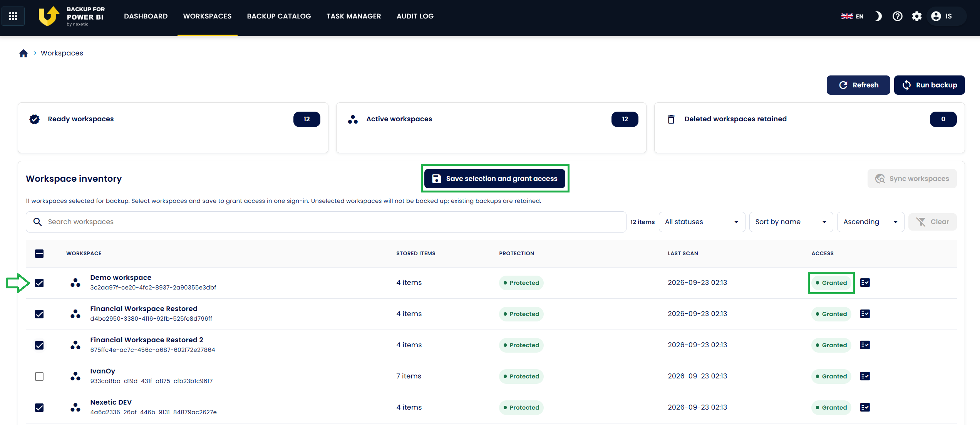
Task: Open access details icon for Financial Workspace Restored
Action: click(x=865, y=314)
